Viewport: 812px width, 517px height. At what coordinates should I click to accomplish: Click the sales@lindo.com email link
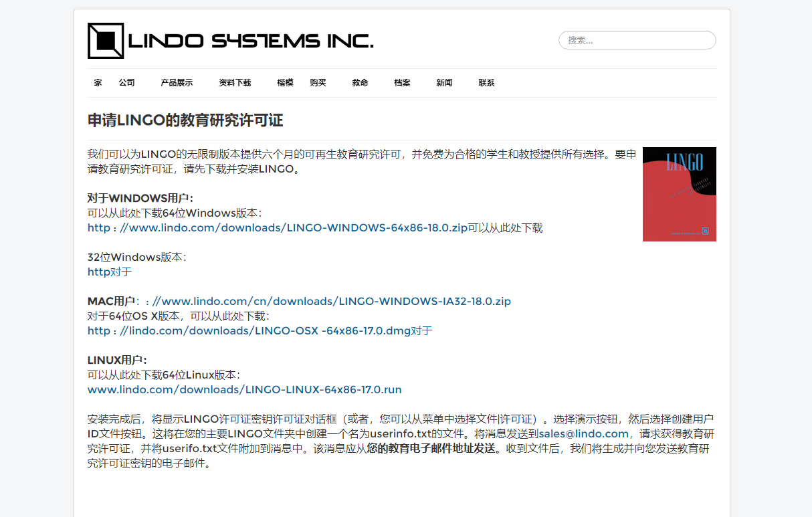[583, 434]
